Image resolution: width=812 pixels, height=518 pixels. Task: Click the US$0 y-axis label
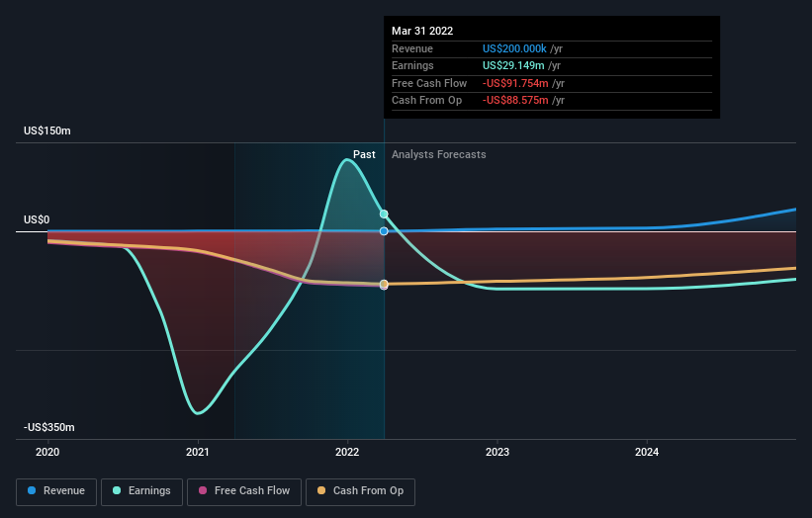[x=37, y=219]
